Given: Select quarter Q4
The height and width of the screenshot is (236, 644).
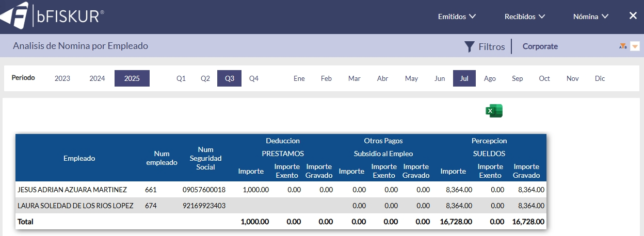Looking at the screenshot, I should coord(254,78).
